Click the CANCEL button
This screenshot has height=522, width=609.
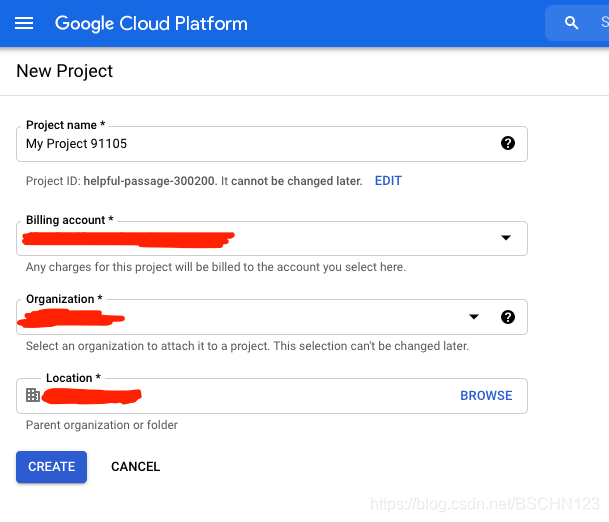pos(135,466)
